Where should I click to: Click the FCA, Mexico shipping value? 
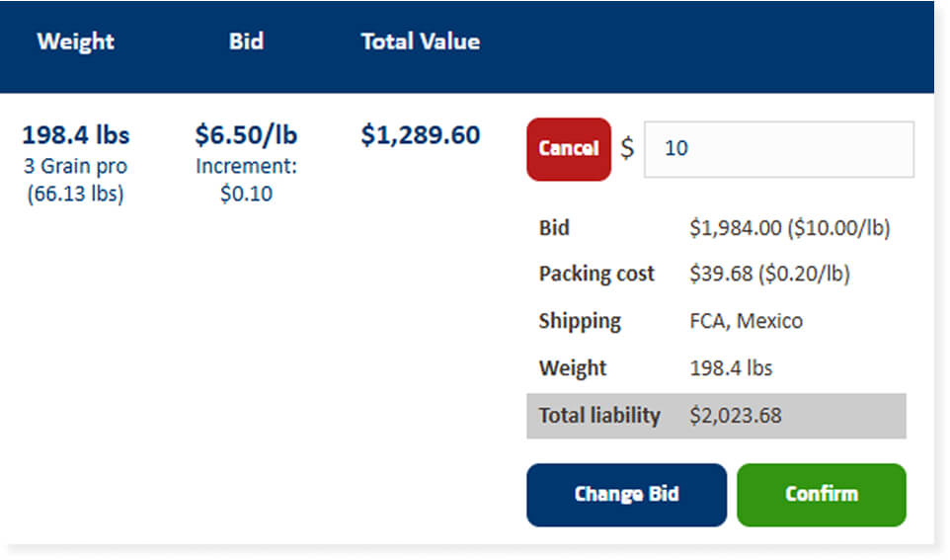click(746, 321)
